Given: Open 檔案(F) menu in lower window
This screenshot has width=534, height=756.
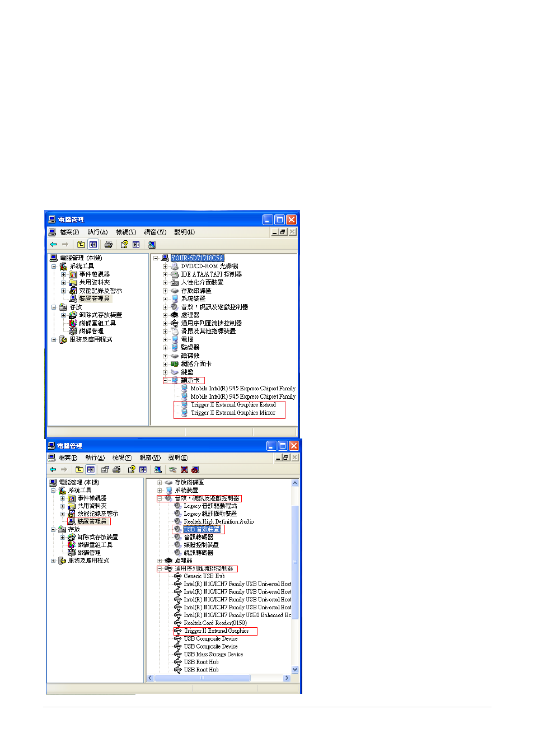Looking at the screenshot, I should pyautogui.click(x=68, y=458).
